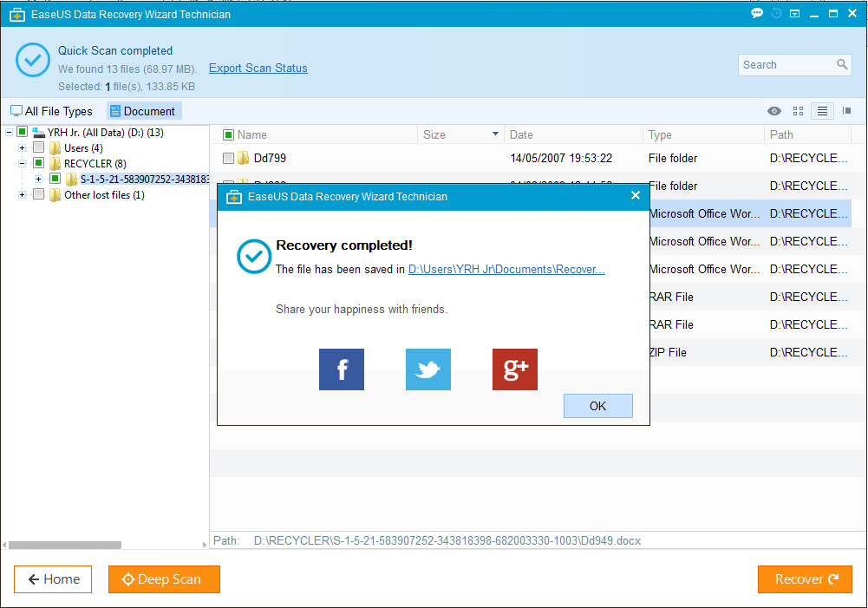Click the search magnifier icon
Screen dimensions: 868x608
842,64
